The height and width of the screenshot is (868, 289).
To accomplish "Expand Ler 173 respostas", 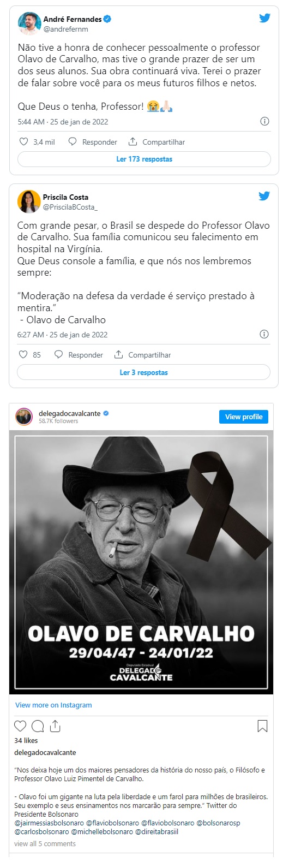I will [144, 159].
